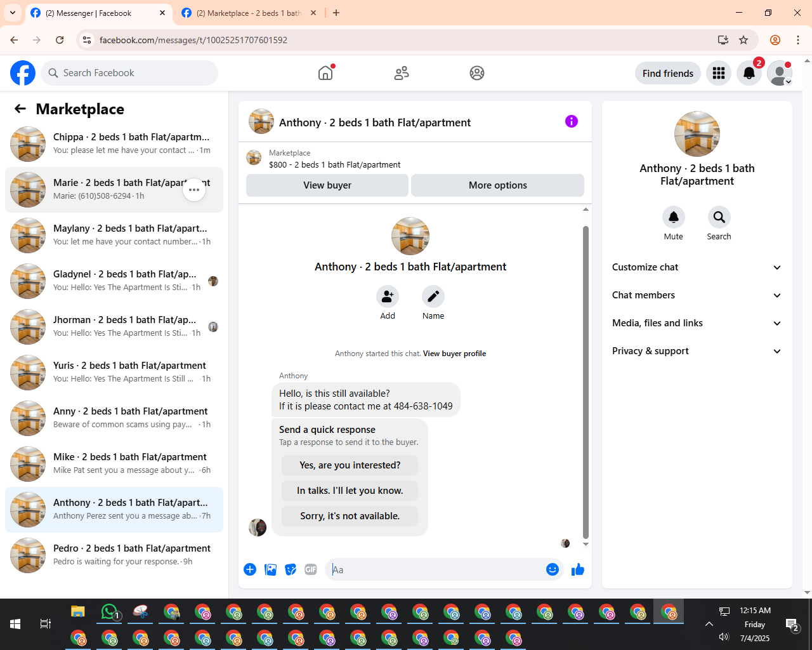
Task: Open the Gladynel conversation
Action: click(114, 281)
